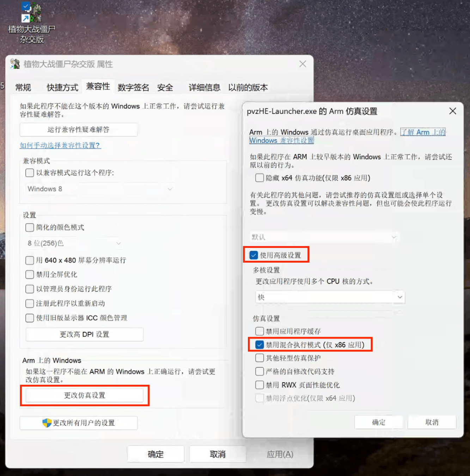This screenshot has width=470, height=476.
Task: Enable 以兼容模式运行这个程序 checkbox
Action: click(x=30, y=173)
